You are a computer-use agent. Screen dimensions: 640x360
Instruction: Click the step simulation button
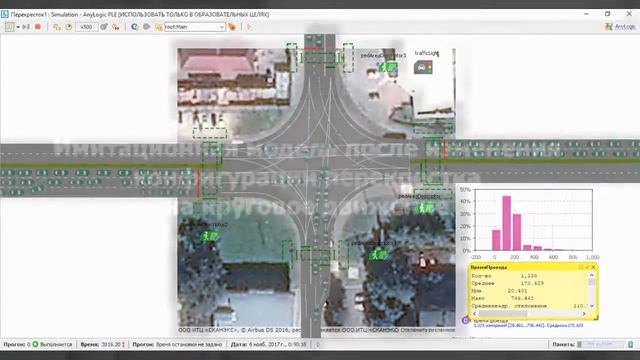coord(26,27)
